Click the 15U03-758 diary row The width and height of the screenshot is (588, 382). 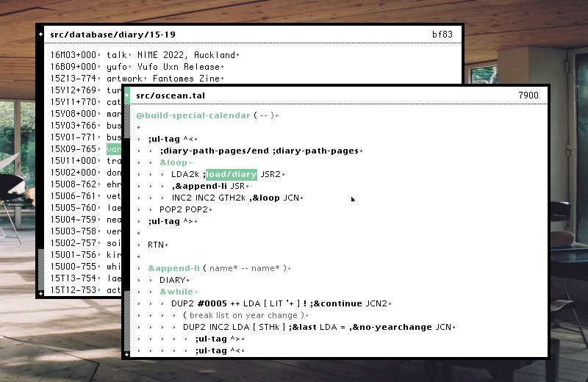(85, 231)
